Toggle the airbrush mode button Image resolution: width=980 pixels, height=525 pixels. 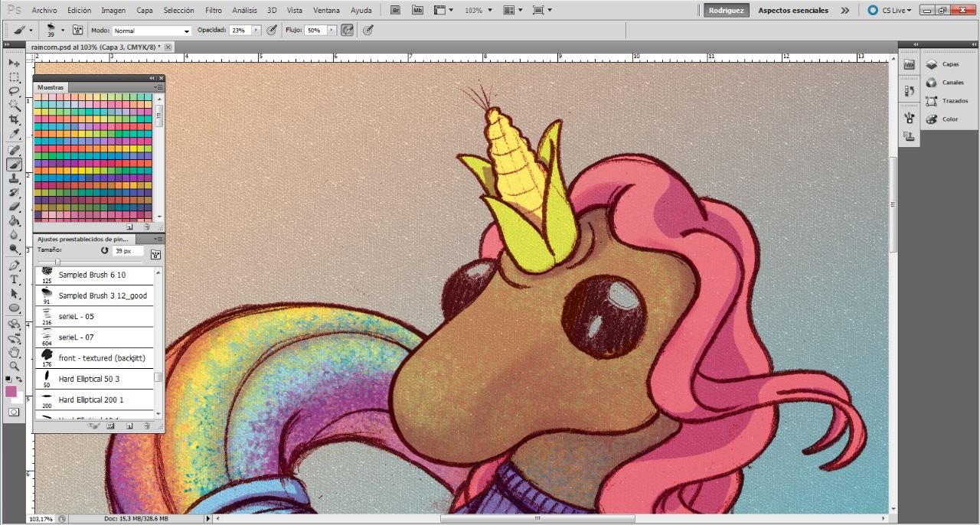click(x=347, y=30)
